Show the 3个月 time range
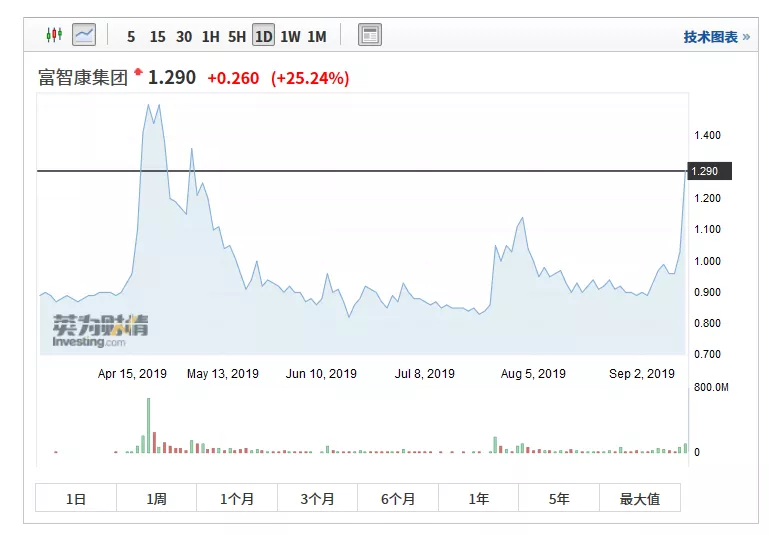769x535 pixels. pyautogui.click(x=317, y=498)
